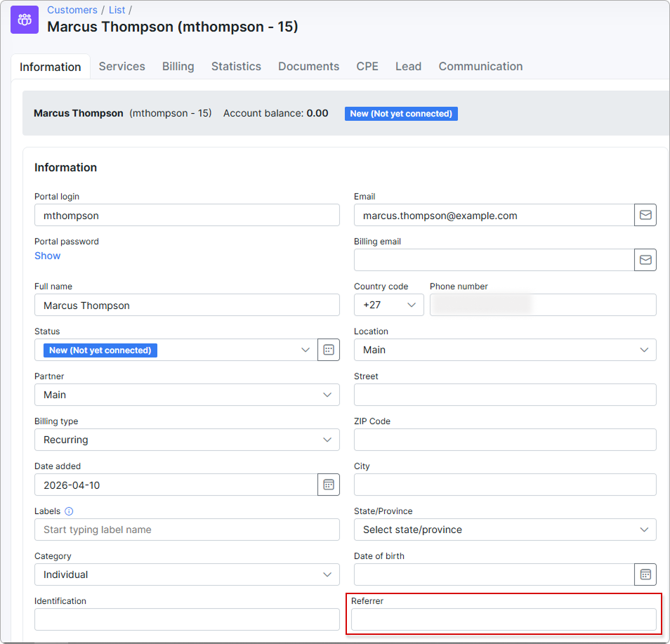This screenshot has width=670, height=644.
Task: Open the Statistics tab
Action: click(236, 66)
